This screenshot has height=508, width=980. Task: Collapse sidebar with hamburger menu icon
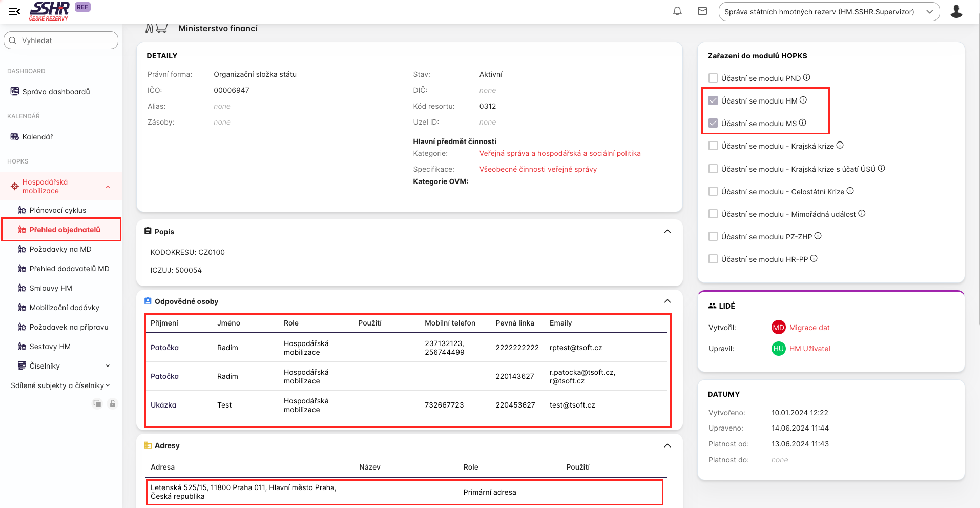(14, 11)
